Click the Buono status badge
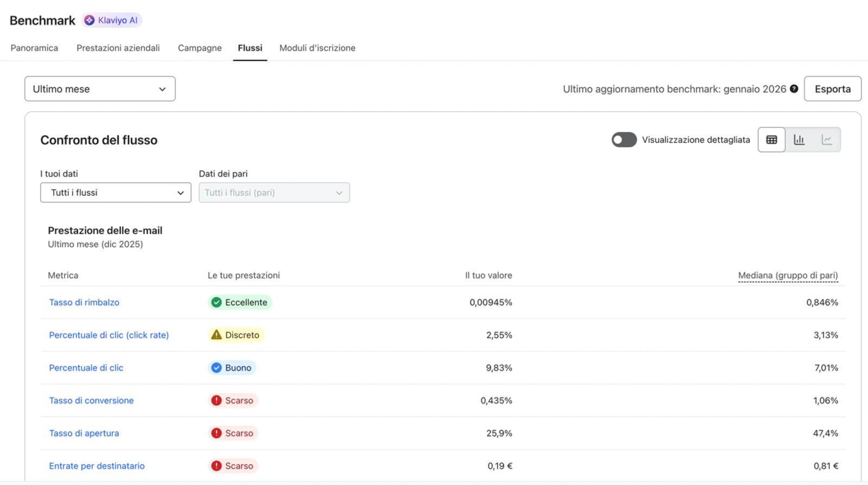The image size is (868, 485). 232,368
